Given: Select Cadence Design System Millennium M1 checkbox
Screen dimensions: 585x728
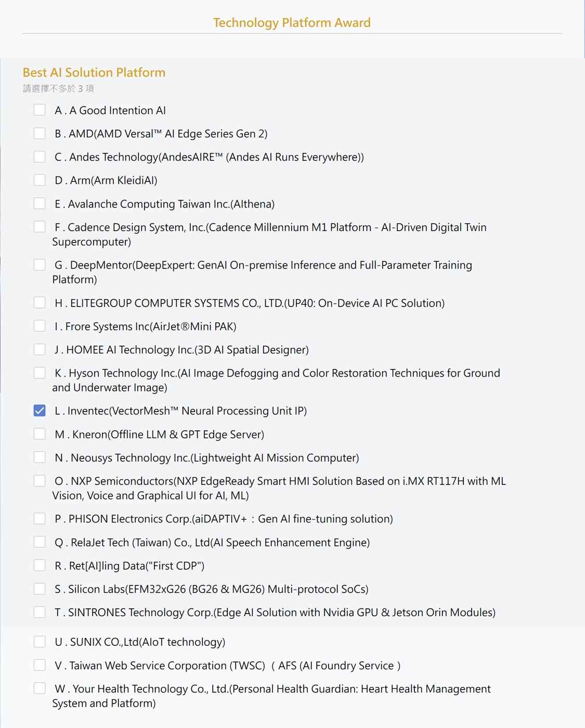Looking at the screenshot, I should (x=40, y=227).
